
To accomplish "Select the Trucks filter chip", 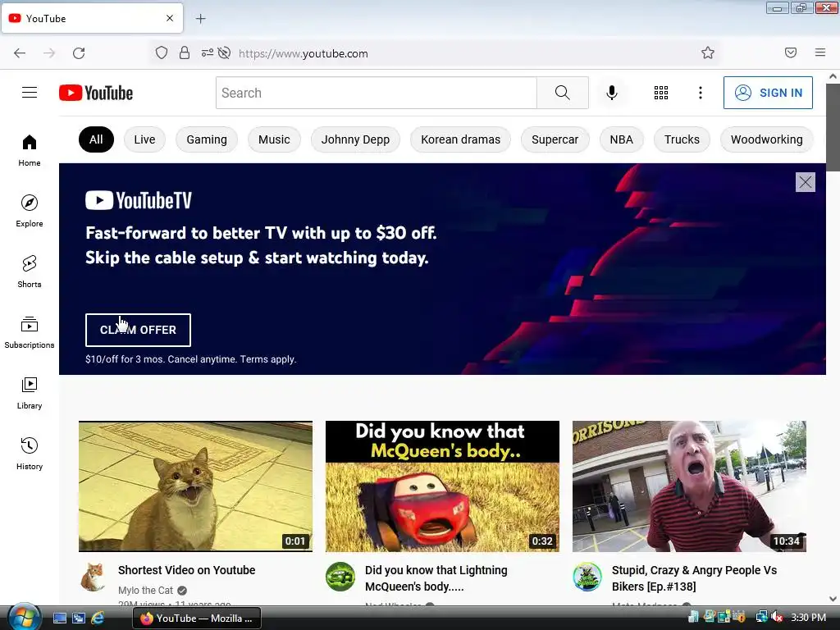I will pyautogui.click(x=682, y=139).
